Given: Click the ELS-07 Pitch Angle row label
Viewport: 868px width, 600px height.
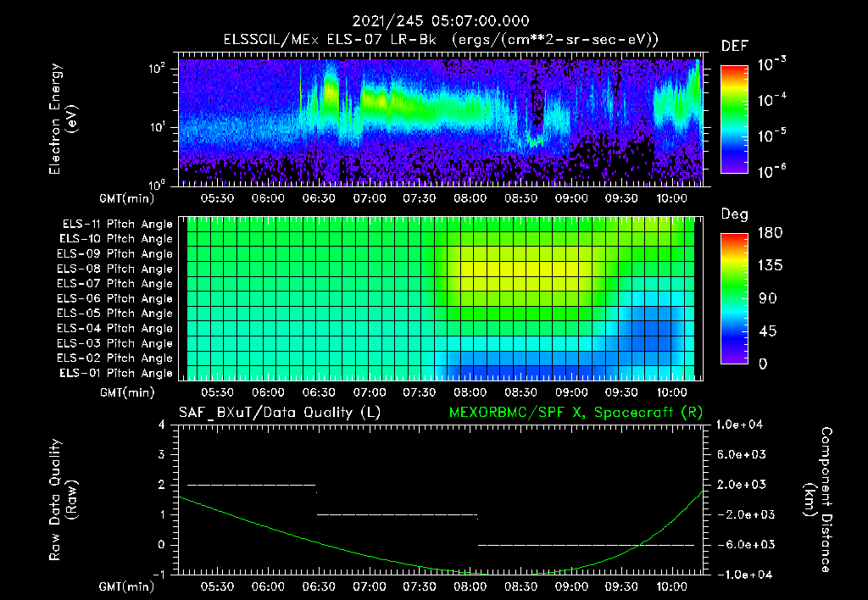Looking at the screenshot, I should tap(115, 283).
